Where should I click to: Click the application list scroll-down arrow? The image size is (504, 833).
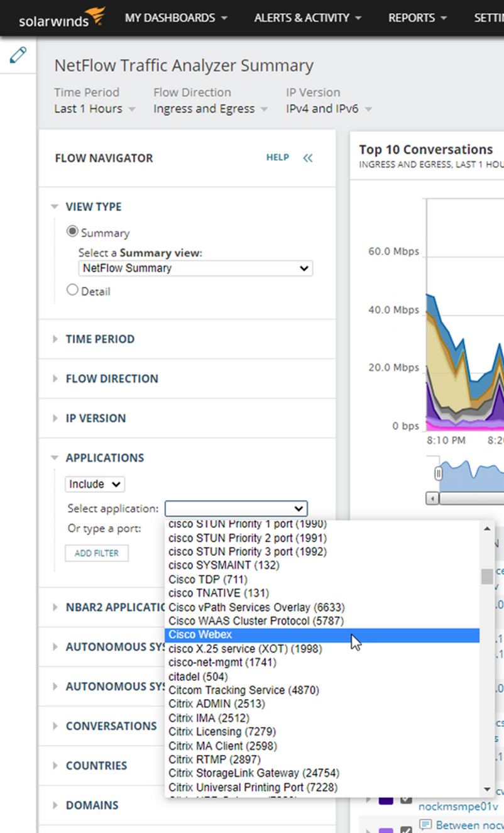tap(487, 789)
